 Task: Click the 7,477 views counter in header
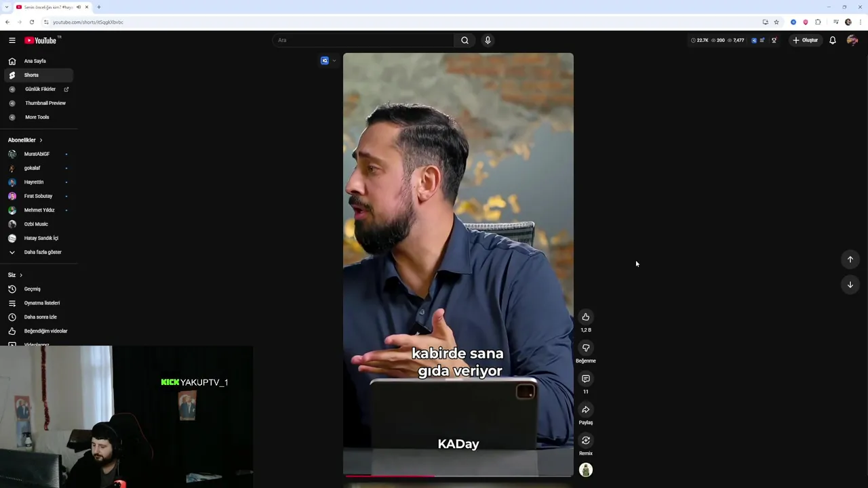736,40
